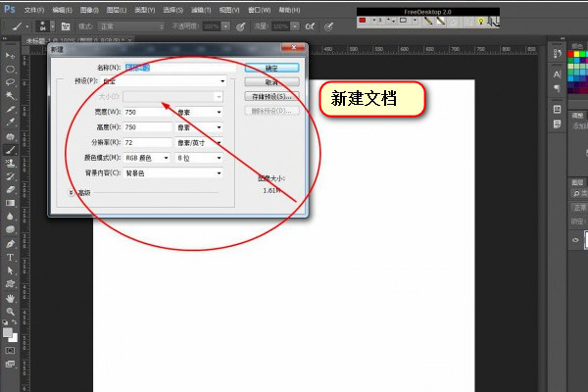588x392 pixels.
Task: Open the Image menu
Action: tap(89, 10)
